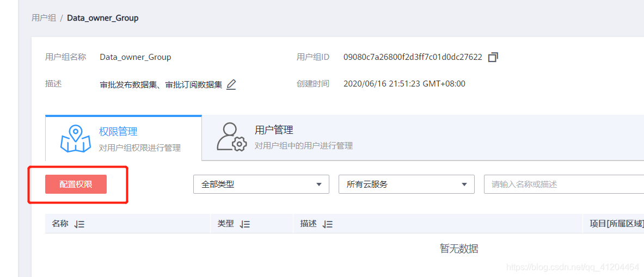The width and height of the screenshot is (644, 277).
Task: Open the 全部类型 dropdown
Action: click(x=261, y=184)
